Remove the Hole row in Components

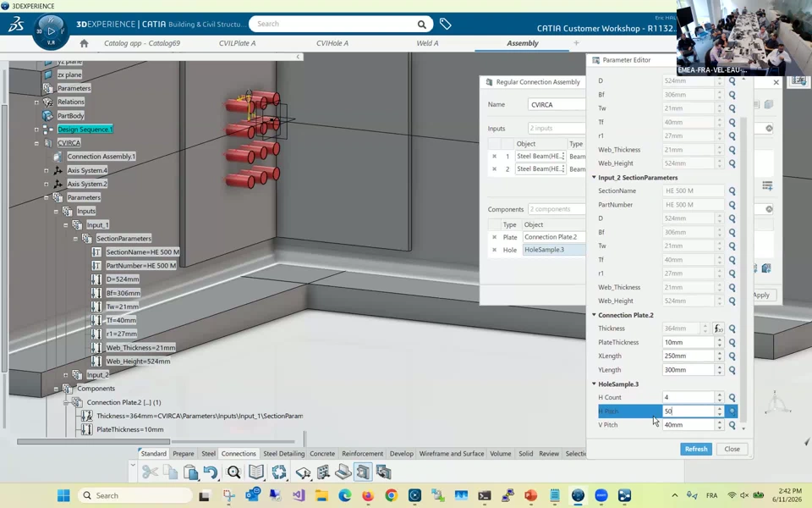click(494, 250)
